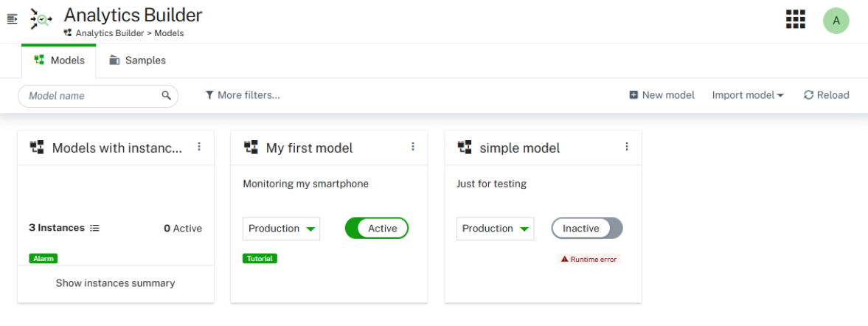This screenshot has height=326, width=868.
Task: Click the circular reload arrows icon
Action: pyautogui.click(x=808, y=95)
